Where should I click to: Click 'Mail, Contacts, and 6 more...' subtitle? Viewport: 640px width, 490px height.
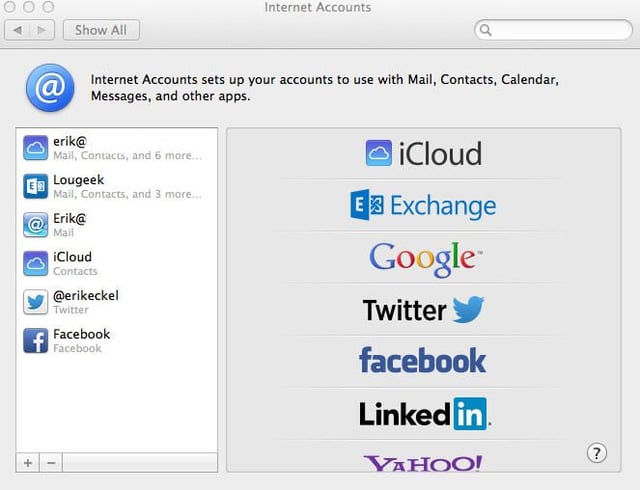click(127, 156)
